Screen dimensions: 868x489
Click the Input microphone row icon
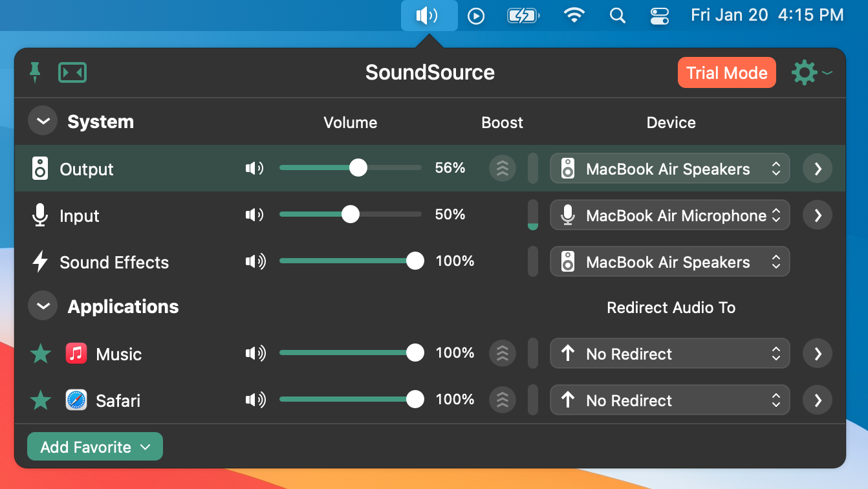40,215
